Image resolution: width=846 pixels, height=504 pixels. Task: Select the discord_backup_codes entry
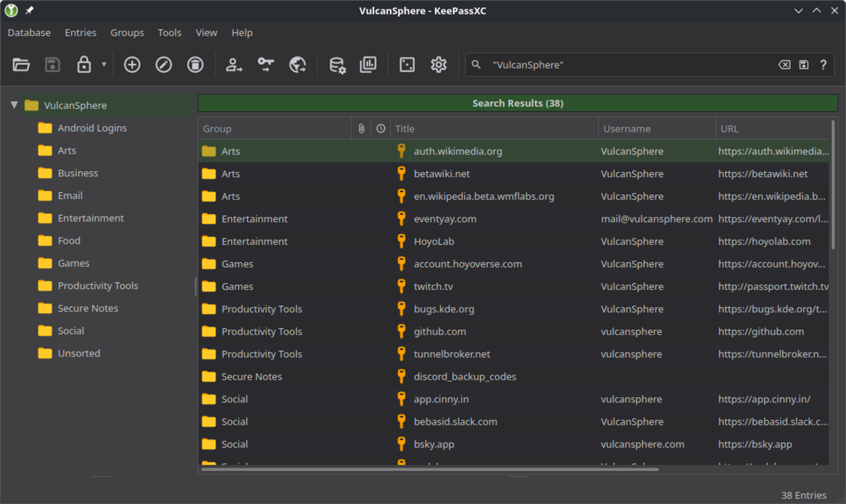coord(514,376)
